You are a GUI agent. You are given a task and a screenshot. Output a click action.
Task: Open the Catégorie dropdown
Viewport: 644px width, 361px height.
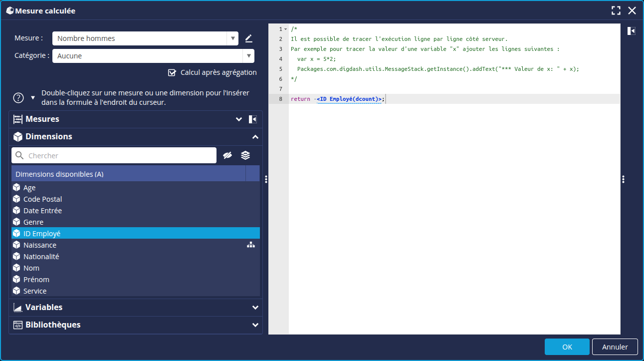[x=248, y=56]
